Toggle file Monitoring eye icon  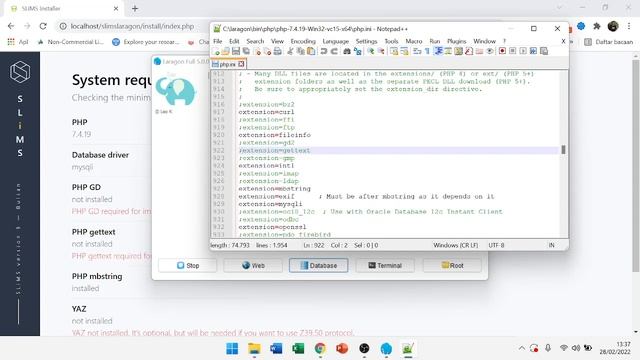[490, 51]
